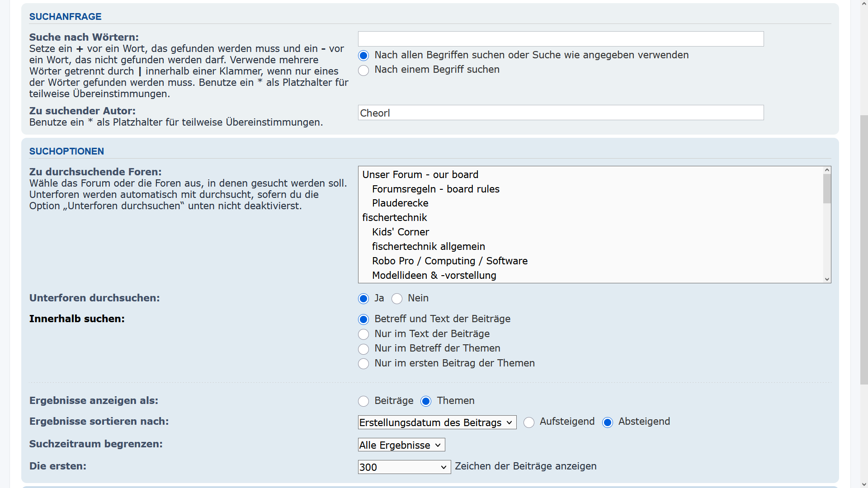The image size is (868, 488).
Task: Expand the 300 Zeichen dropdown
Action: coord(404,467)
